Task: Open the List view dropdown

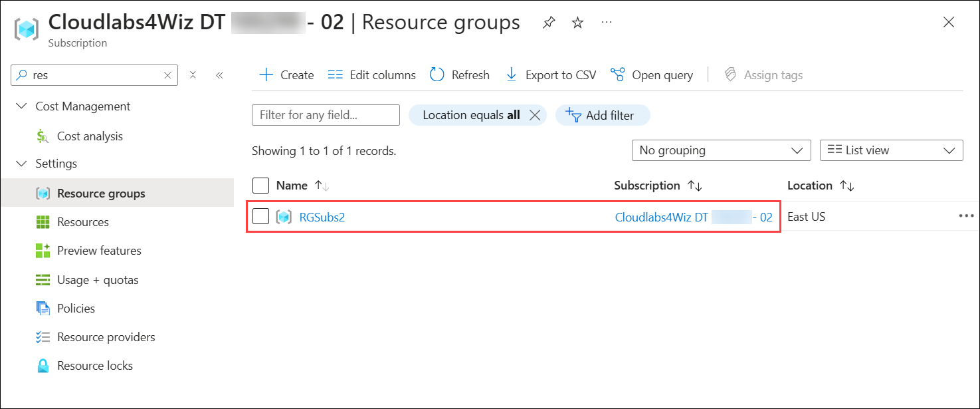Action: (892, 150)
